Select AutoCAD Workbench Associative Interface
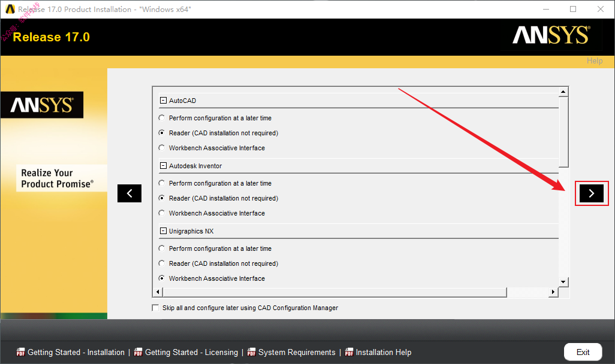 [x=162, y=148]
